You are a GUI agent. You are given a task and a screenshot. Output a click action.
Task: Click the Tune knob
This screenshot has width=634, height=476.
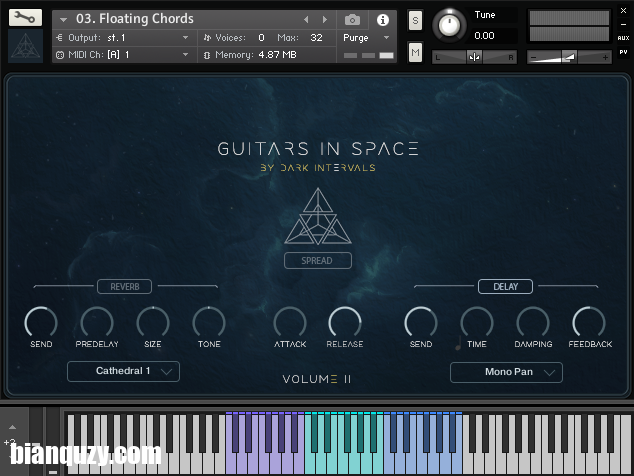449,25
